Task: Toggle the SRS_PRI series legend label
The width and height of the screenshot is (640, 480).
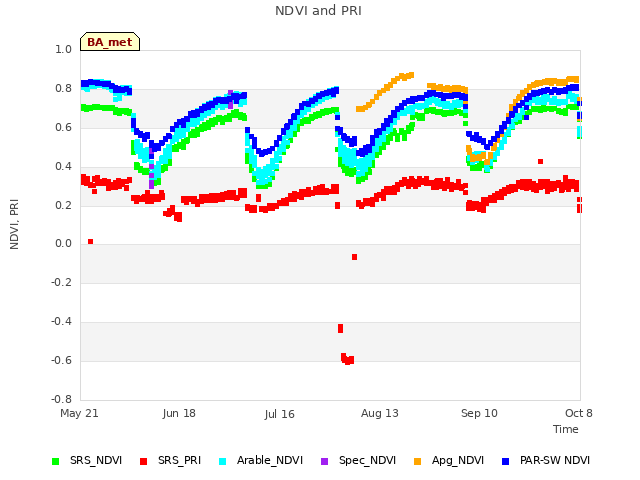Action: [180, 460]
